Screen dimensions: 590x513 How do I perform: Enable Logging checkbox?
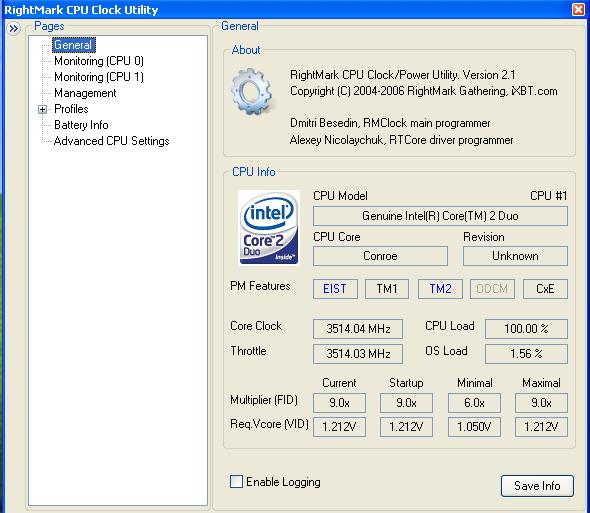point(236,481)
